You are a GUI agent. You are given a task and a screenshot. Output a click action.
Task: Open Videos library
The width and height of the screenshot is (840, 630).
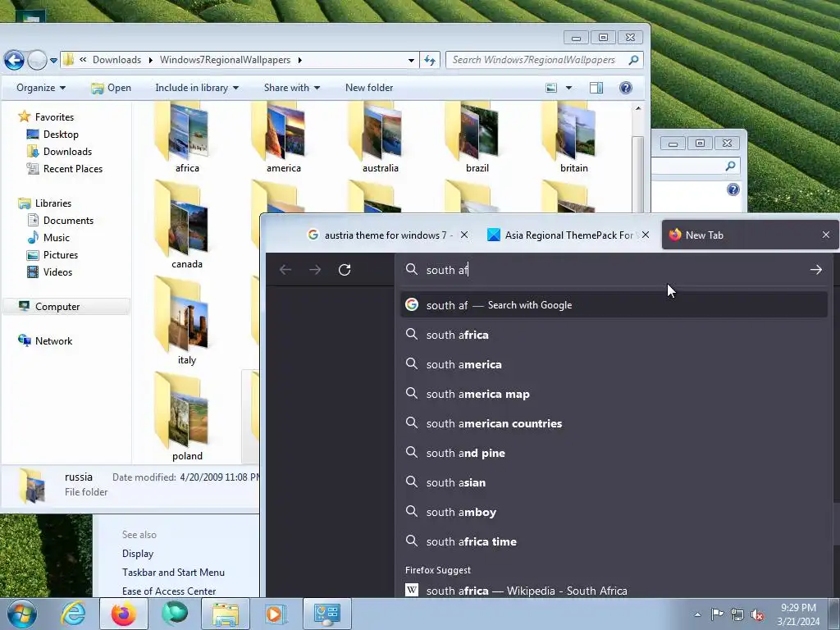click(x=49, y=272)
